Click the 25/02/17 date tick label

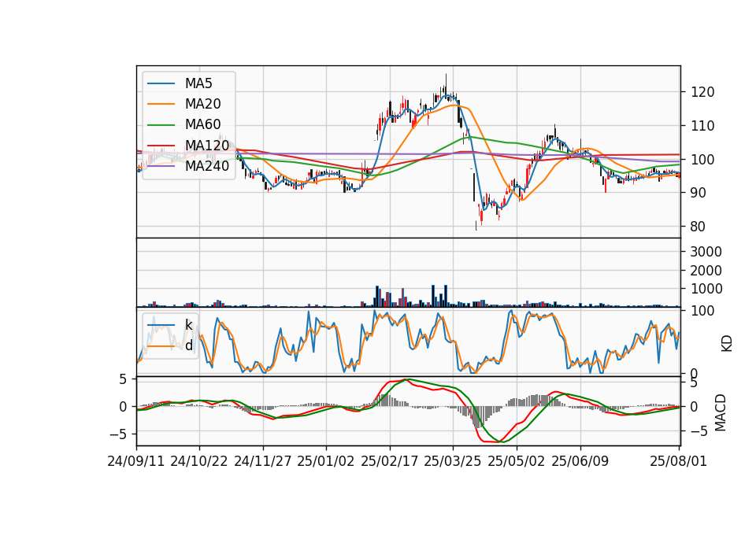(390, 461)
